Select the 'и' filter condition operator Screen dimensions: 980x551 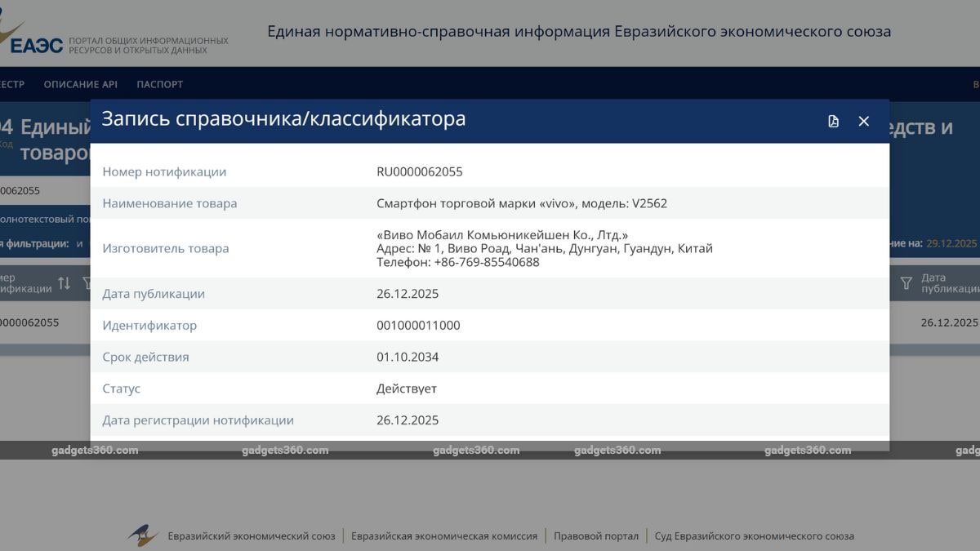pos(79,243)
